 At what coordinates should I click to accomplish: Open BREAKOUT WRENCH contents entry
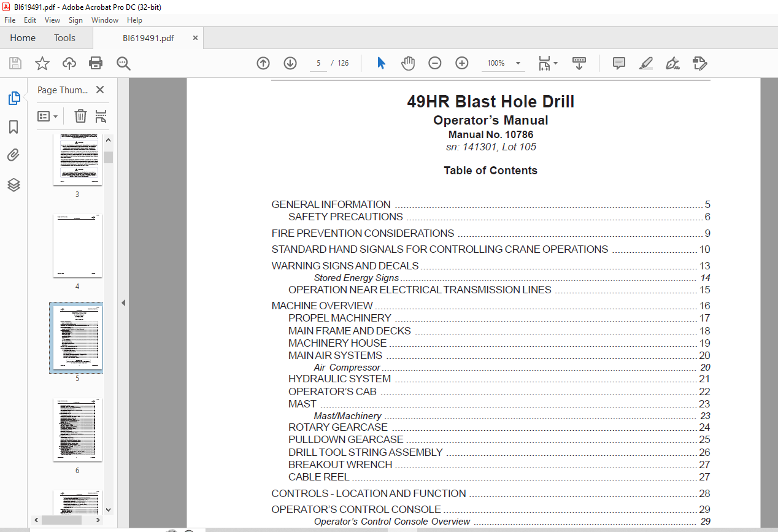[499, 465]
